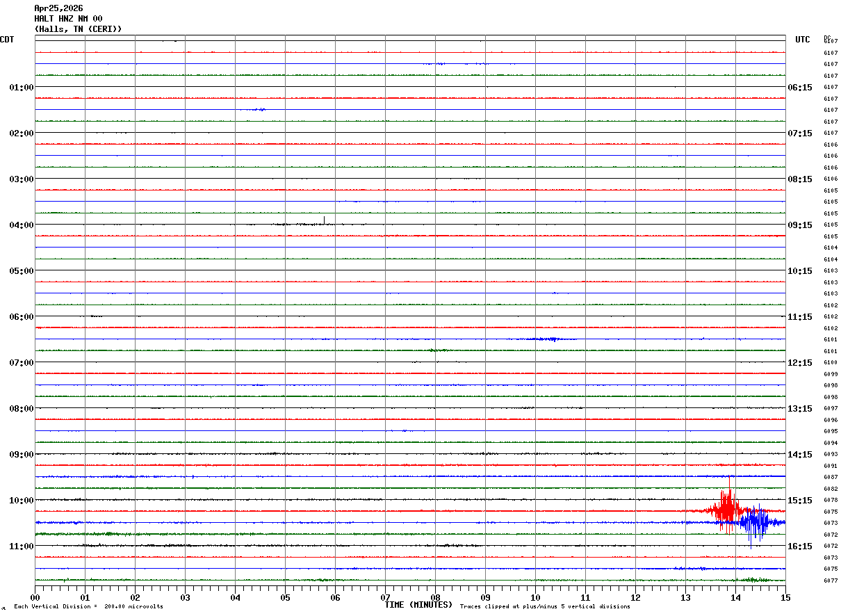Click the Each Vertical Division scale note

(88, 607)
